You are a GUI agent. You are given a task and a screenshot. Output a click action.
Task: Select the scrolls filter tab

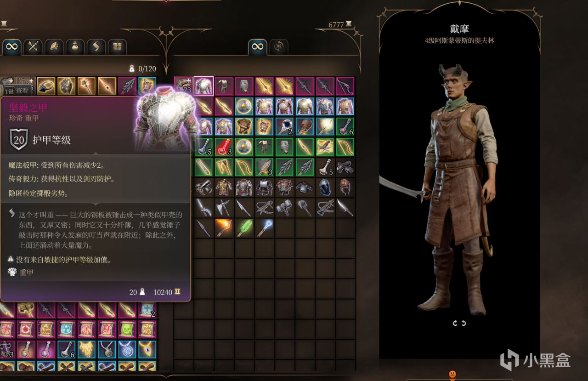(96, 46)
